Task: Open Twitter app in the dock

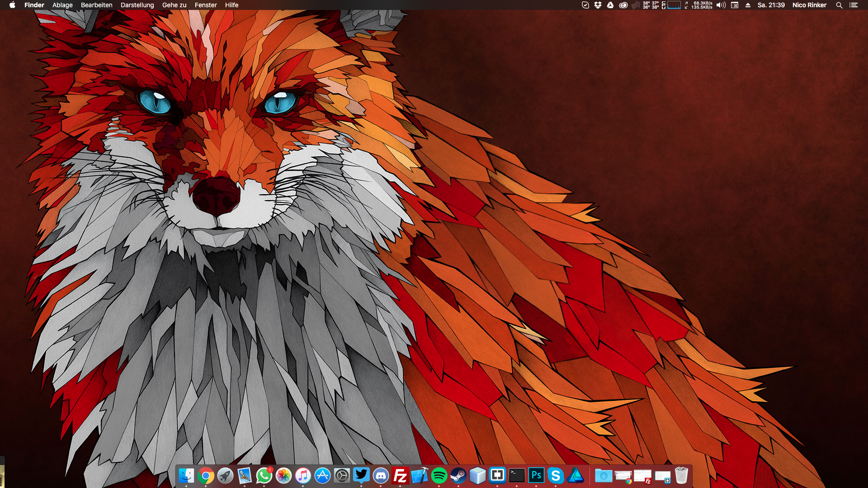Action: coord(361,475)
